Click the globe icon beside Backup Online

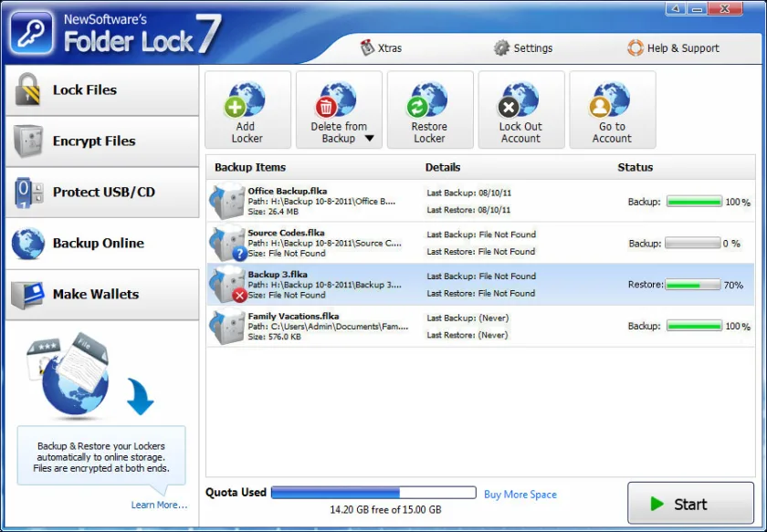(x=28, y=243)
